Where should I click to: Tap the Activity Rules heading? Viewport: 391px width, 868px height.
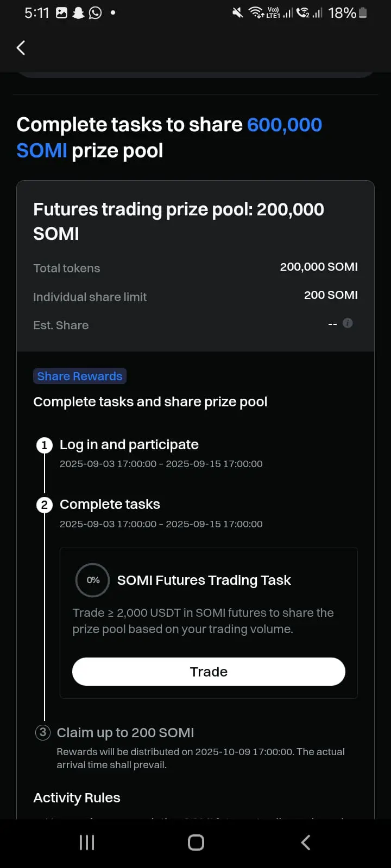click(77, 797)
